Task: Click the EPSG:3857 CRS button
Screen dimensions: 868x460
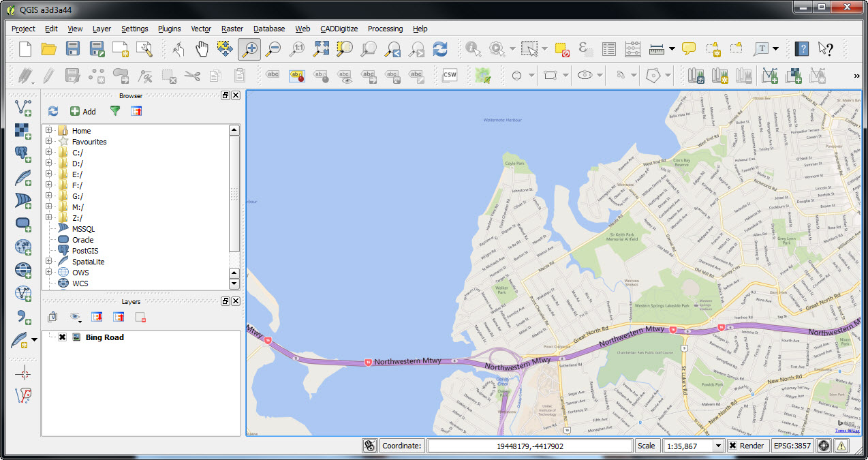Action: pyautogui.click(x=792, y=446)
